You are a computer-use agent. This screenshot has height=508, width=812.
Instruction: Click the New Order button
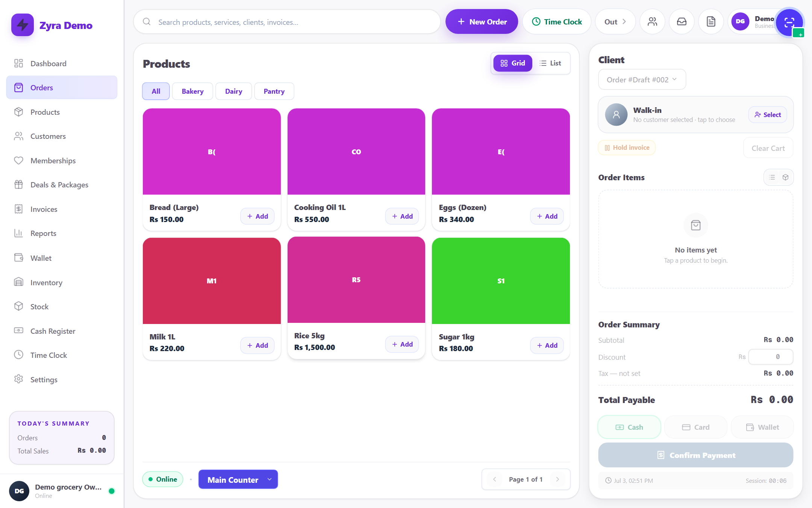click(482, 22)
